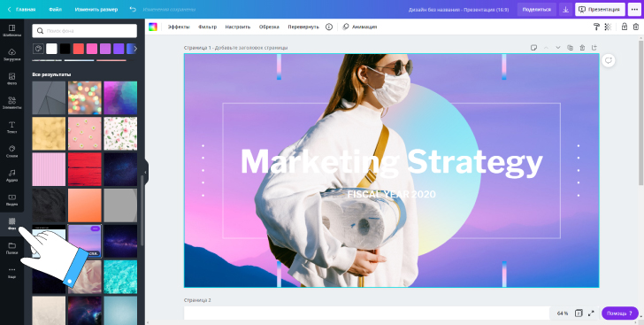Open the three-dots more menu at top right
This screenshot has width=644, height=325.
pos(634,9)
